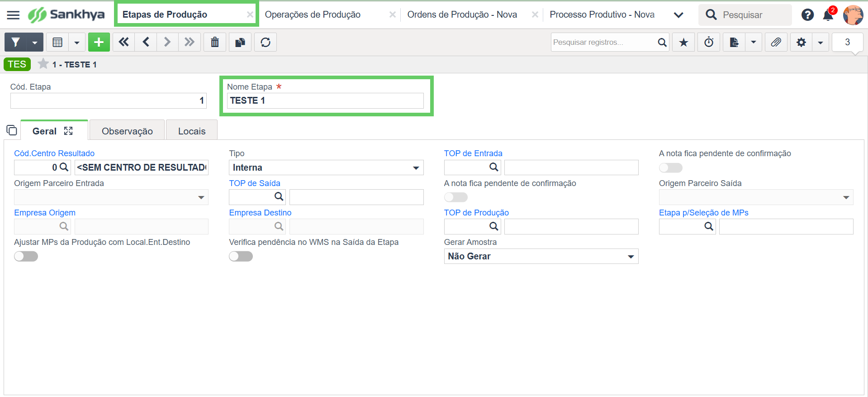Image resolution: width=868 pixels, height=397 pixels.
Task: Open the Observação tab
Action: tap(127, 131)
